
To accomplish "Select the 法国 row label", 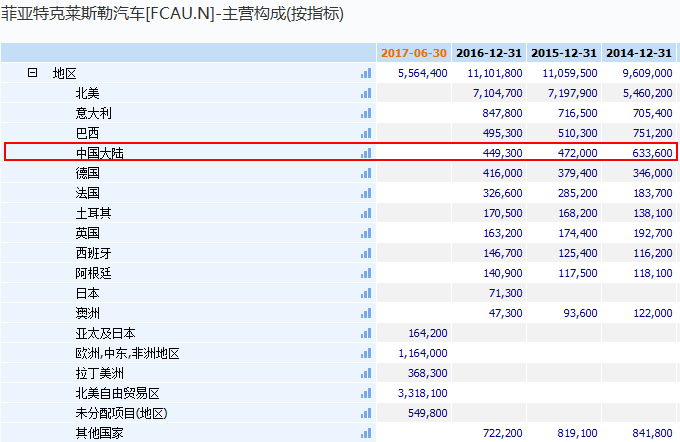I will 88,193.
